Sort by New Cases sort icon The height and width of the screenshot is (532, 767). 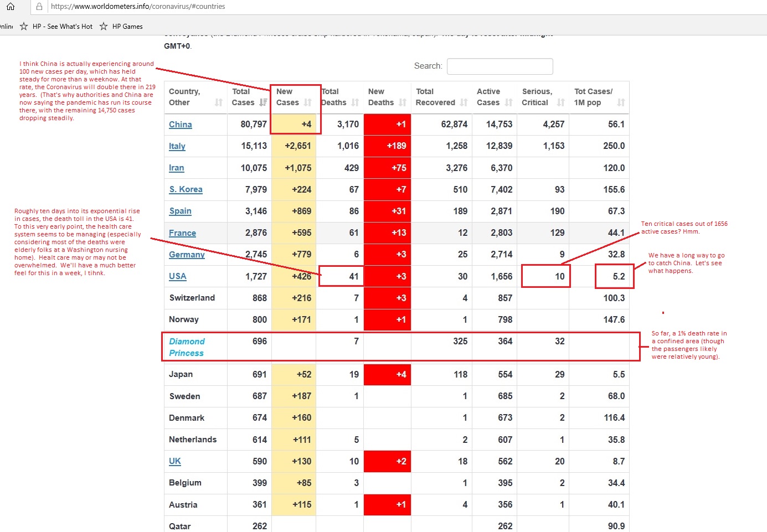point(308,102)
